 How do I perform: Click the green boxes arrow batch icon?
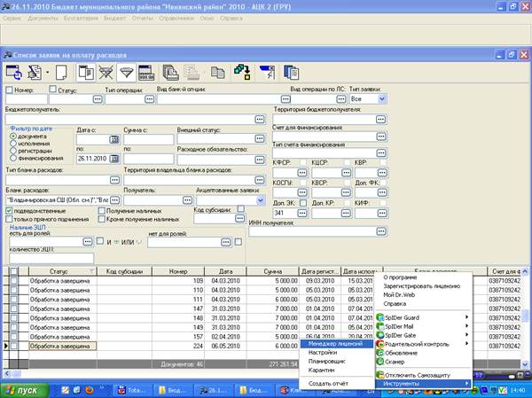point(242,73)
